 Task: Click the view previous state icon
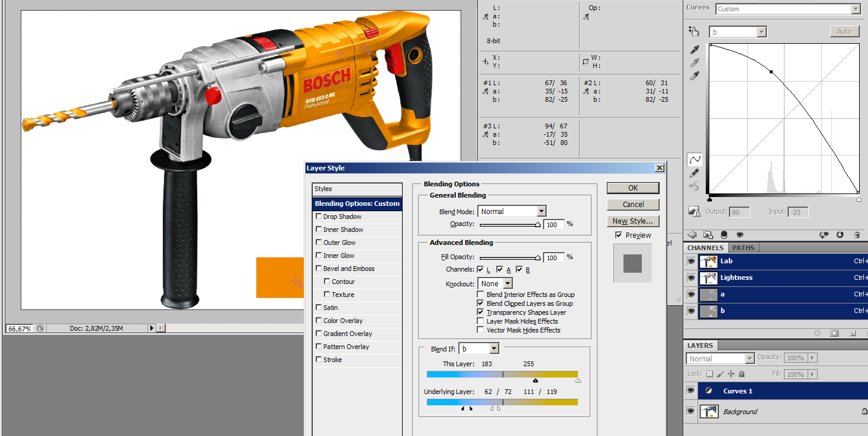tap(824, 235)
